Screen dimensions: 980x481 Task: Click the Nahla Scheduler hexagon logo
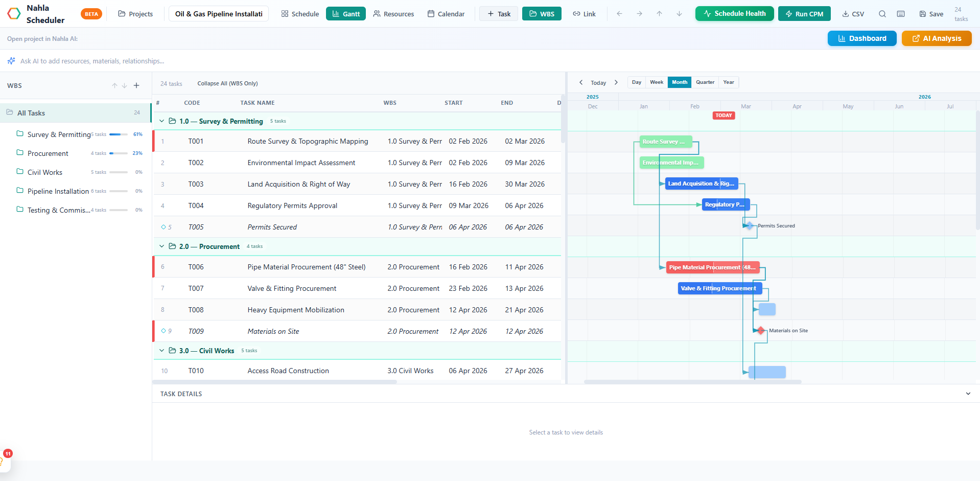pos(13,13)
